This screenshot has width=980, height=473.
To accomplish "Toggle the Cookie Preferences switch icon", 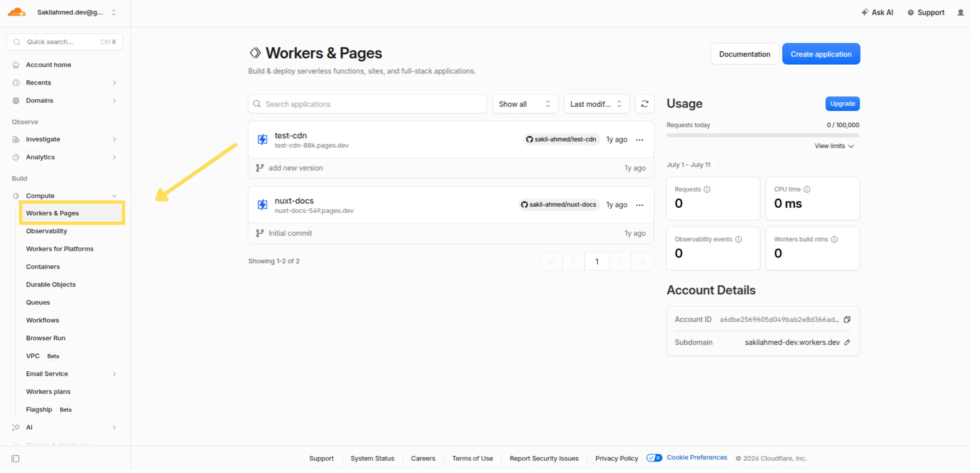I will (654, 458).
